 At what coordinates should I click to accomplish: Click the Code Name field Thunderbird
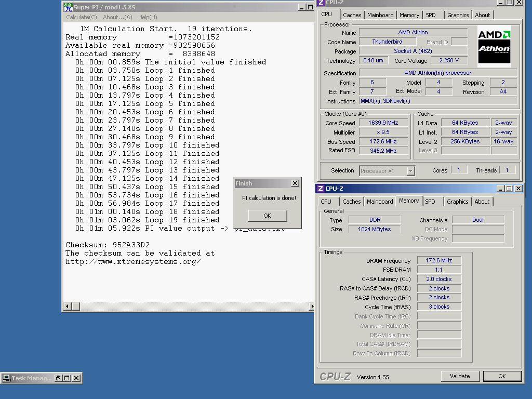388,42
